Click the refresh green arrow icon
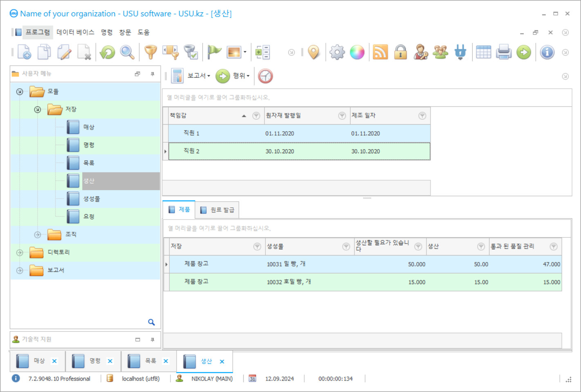 pos(108,52)
